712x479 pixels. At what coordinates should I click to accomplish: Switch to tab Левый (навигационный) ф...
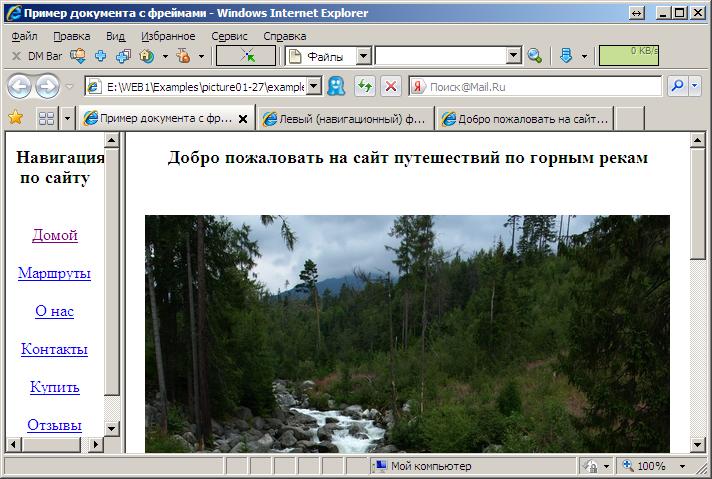point(345,119)
